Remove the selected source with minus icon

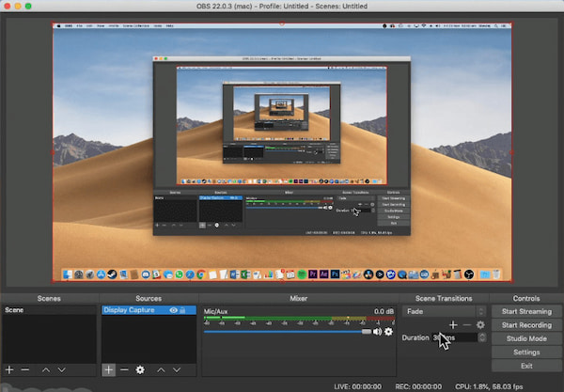pos(124,370)
